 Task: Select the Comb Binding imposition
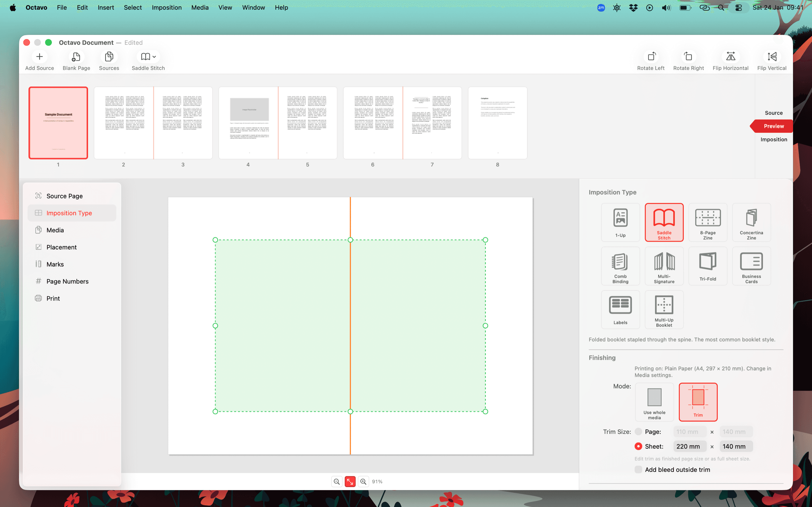[620, 266]
